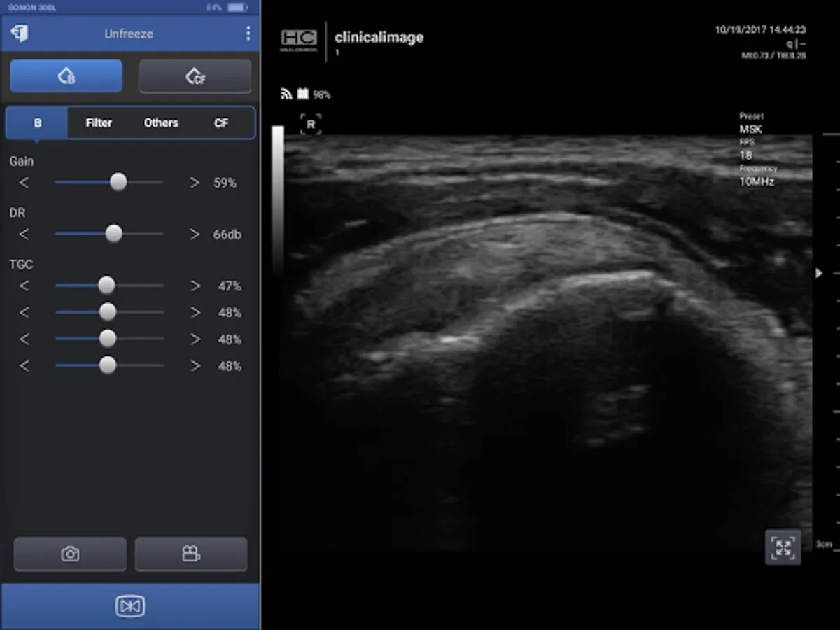The width and height of the screenshot is (840, 630).
Task: Click the date and time stamp
Action: click(x=760, y=30)
